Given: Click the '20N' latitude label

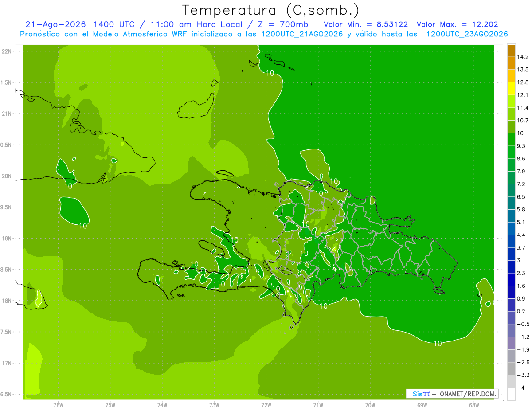Looking at the screenshot, I should click(8, 176).
